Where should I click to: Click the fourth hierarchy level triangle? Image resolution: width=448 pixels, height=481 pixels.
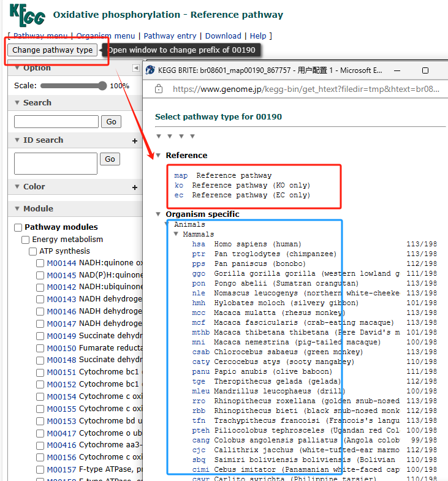[192, 136]
